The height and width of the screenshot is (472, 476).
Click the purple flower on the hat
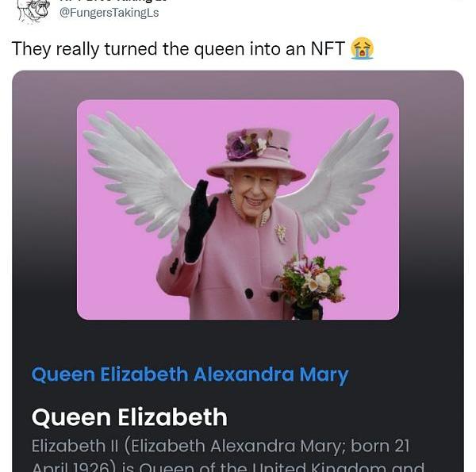[236, 146]
